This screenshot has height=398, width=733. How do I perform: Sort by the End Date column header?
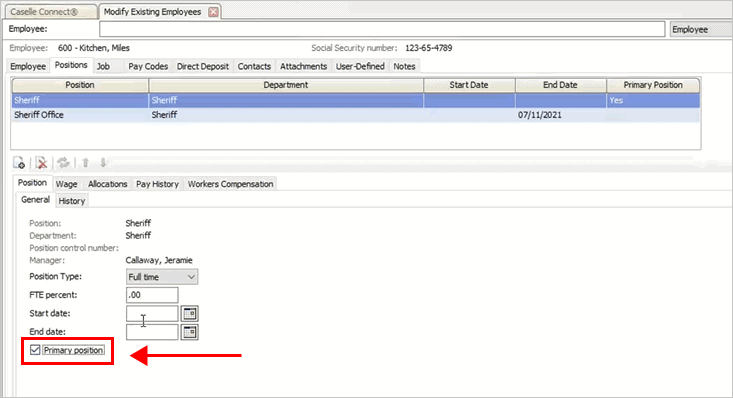561,85
